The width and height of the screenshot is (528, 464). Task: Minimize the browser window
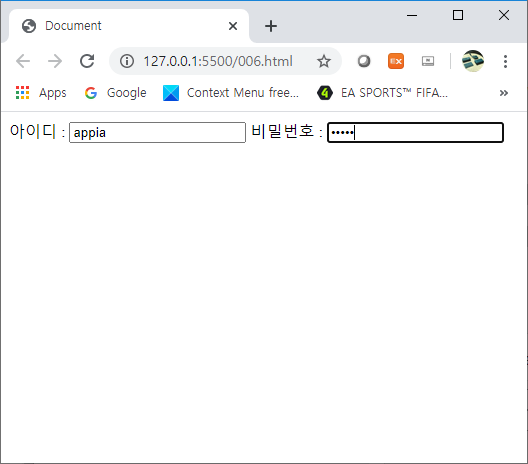point(412,15)
